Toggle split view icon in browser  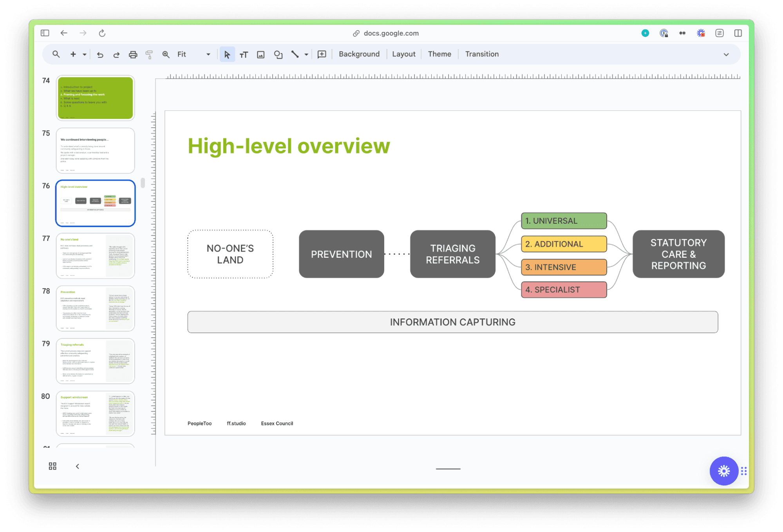pos(738,33)
